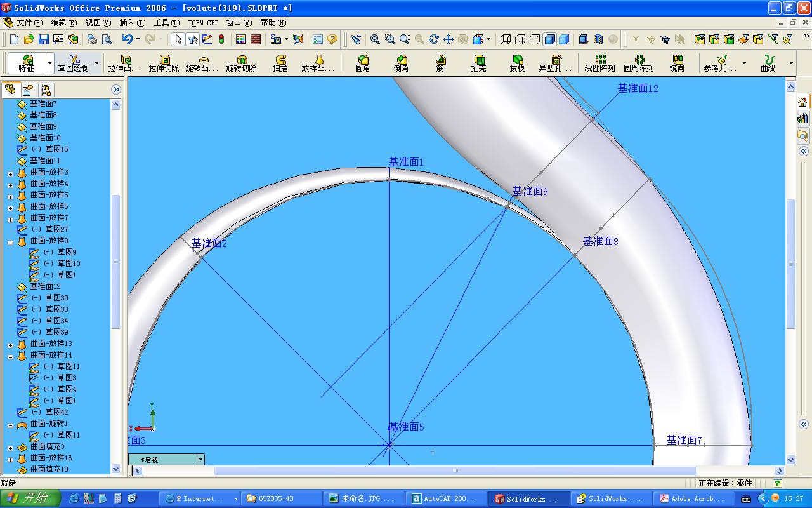Screen dimensions: 812x508
Task: Open the view orientation *后视 dropdown
Action: [200, 459]
